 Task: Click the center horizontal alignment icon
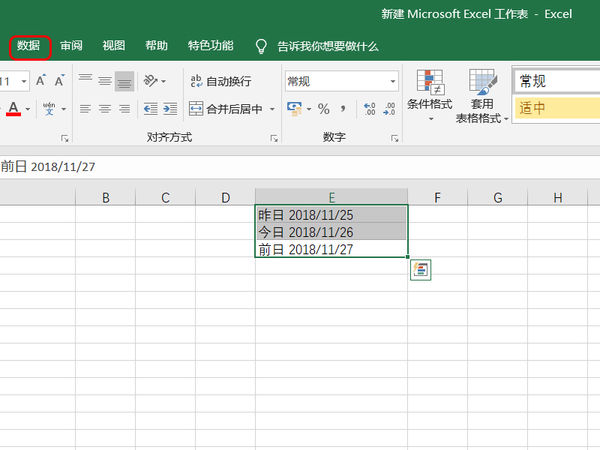coord(105,108)
